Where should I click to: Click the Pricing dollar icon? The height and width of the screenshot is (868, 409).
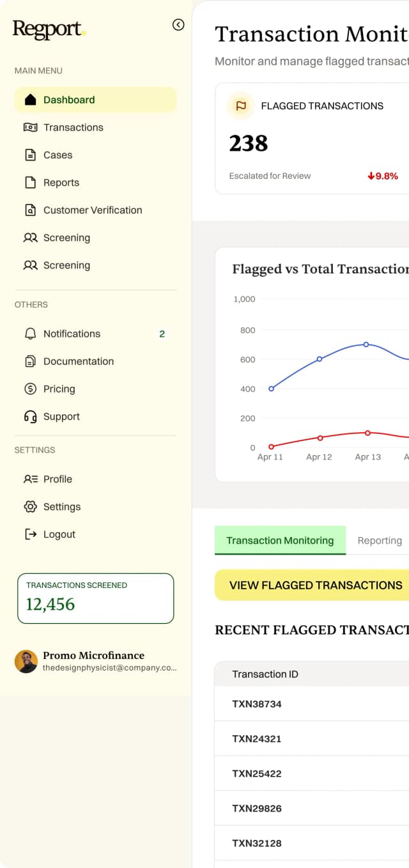coord(30,389)
